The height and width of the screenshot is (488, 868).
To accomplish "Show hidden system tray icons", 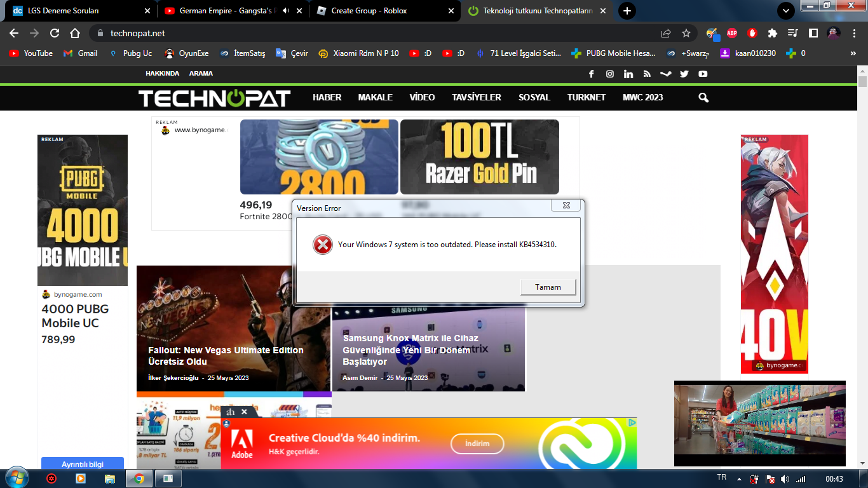I will (739, 478).
